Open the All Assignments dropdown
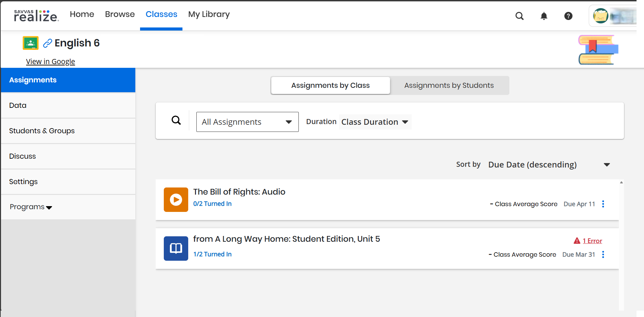This screenshot has width=644, height=317. (248, 122)
